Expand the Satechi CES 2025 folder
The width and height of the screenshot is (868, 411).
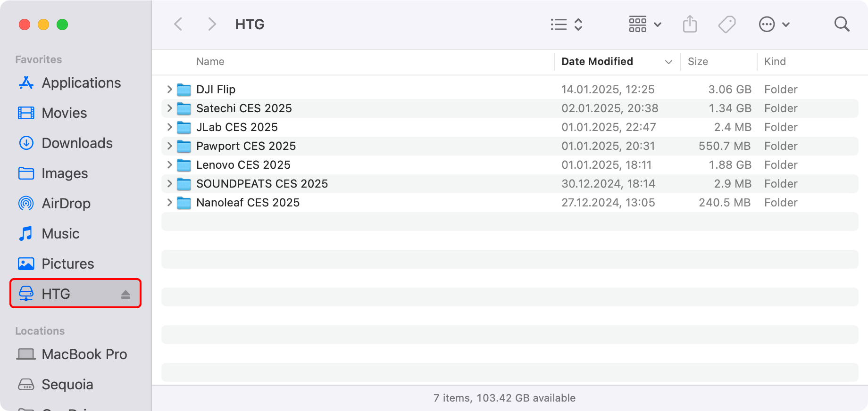tap(169, 108)
